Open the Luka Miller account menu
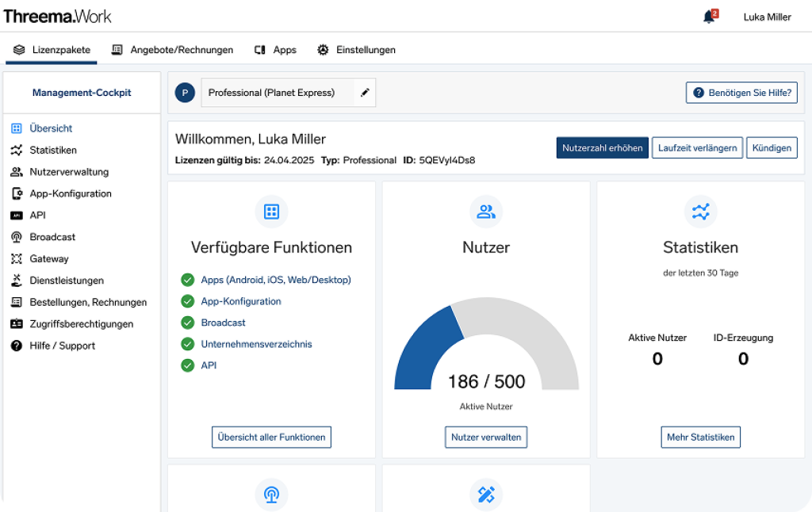Viewport: 812px width, 512px height. click(767, 17)
